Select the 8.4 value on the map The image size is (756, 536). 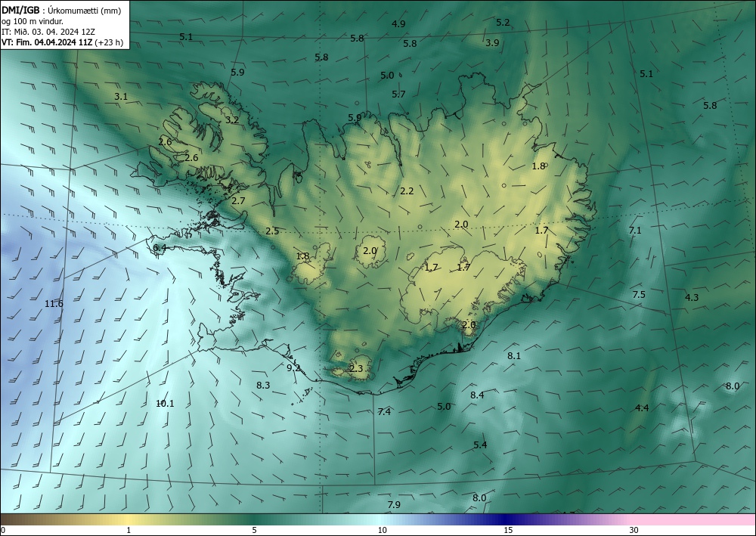[477, 395]
